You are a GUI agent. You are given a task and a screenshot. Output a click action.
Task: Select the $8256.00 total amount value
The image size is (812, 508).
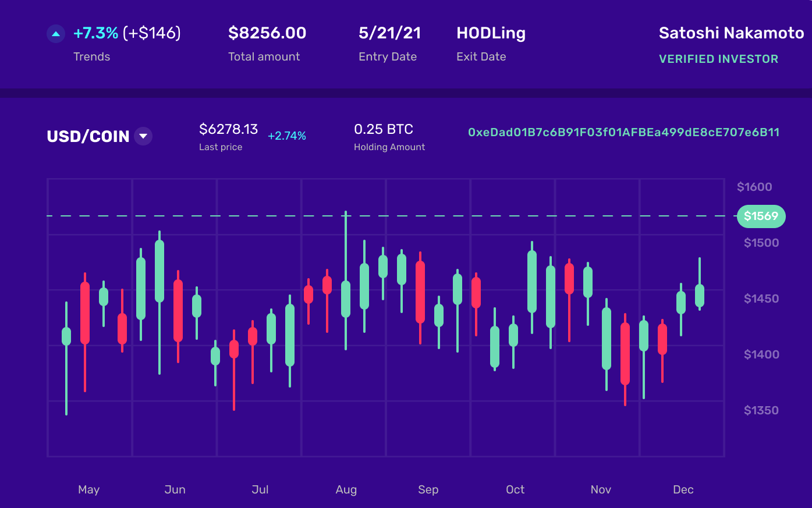(267, 33)
